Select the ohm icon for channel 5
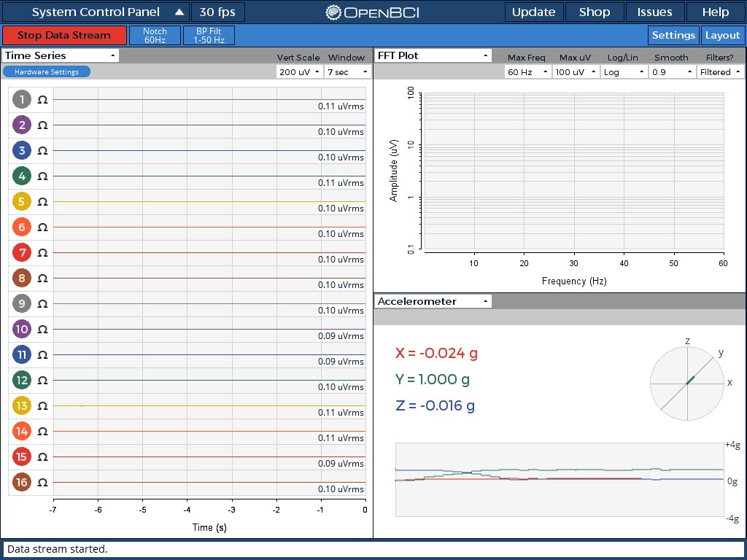The width and height of the screenshot is (747, 560). 42,201
